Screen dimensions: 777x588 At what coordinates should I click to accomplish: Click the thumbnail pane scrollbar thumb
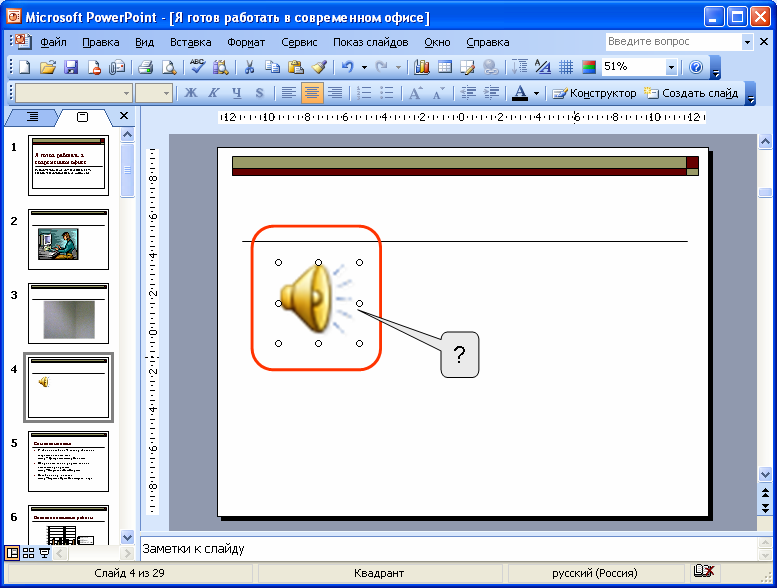127,170
